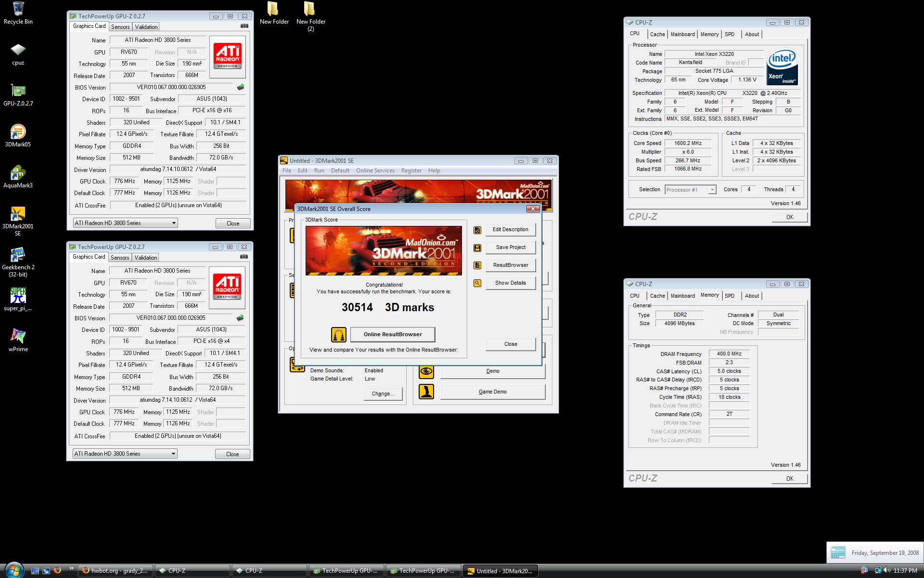This screenshot has width=924, height=578.
Task: Expand the quick launch overflow chevron
Action: [71, 568]
